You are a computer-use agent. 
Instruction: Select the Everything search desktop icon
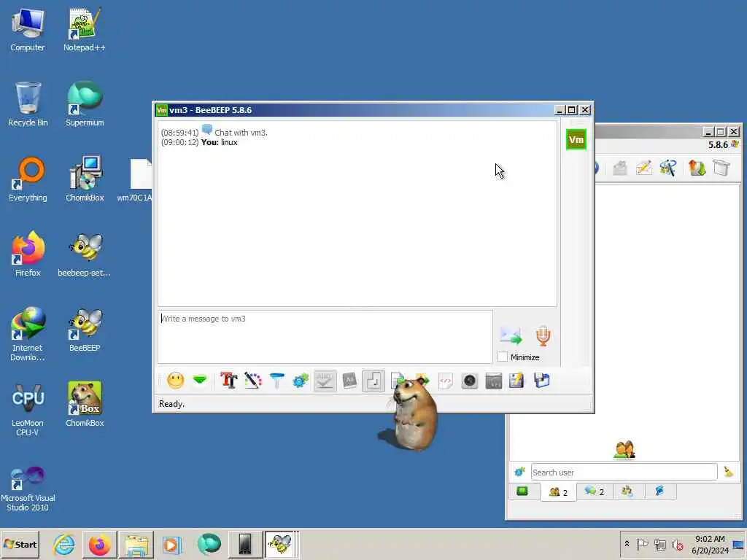click(28, 179)
